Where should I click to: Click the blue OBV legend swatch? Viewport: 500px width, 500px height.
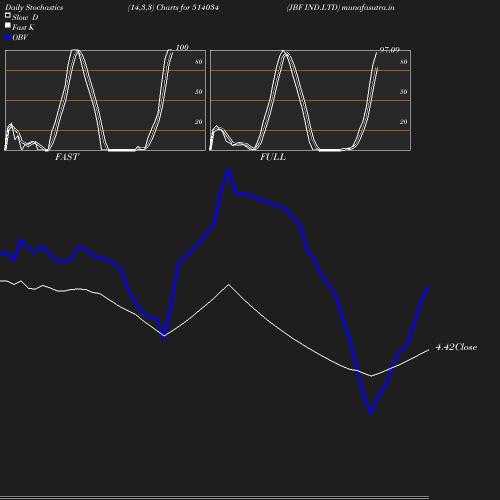pos(8,38)
